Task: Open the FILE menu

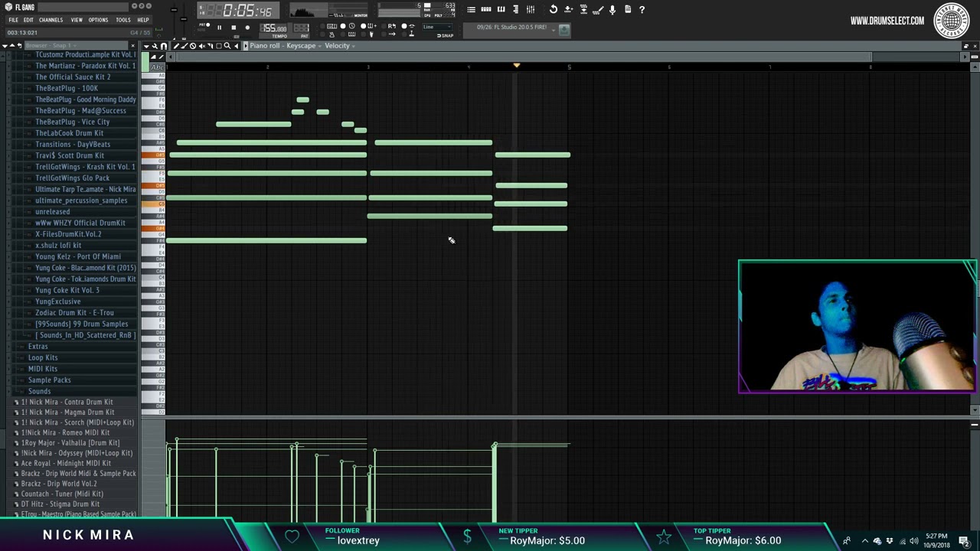Action: [x=13, y=20]
